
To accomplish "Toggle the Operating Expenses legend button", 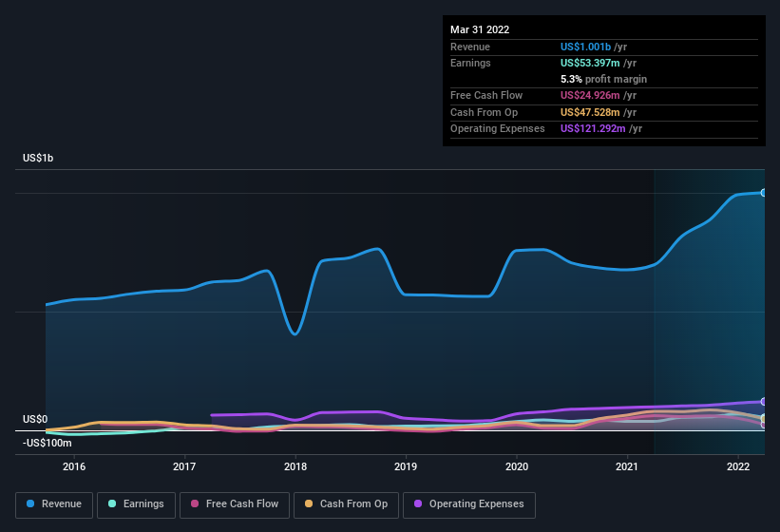I will tap(469, 504).
